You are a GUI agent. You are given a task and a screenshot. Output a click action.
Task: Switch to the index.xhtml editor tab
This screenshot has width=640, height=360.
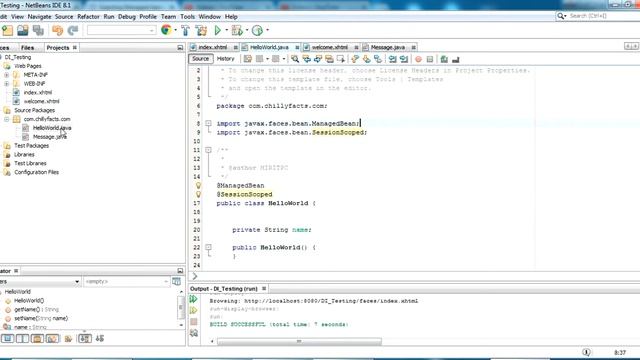click(x=213, y=47)
